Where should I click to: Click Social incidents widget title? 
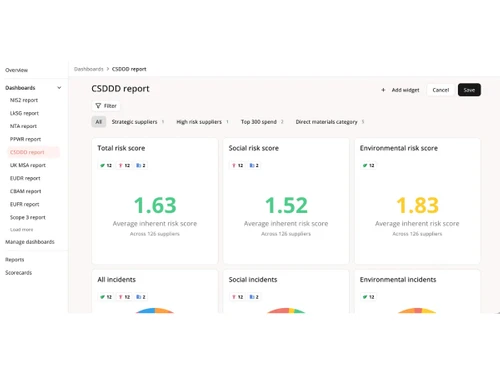coord(253,279)
